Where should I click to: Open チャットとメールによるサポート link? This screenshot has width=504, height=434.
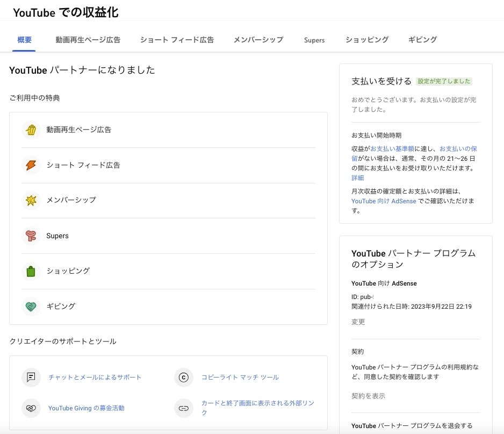[x=95, y=377]
